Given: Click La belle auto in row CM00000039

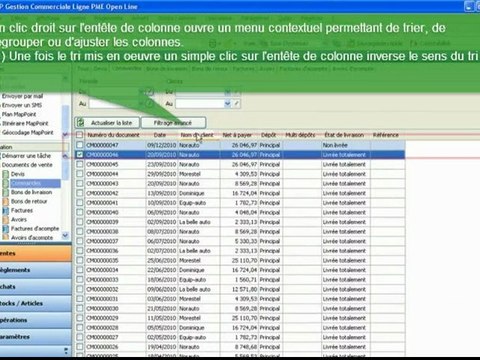Looking at the screenshot, I should [x=195, y=222].
